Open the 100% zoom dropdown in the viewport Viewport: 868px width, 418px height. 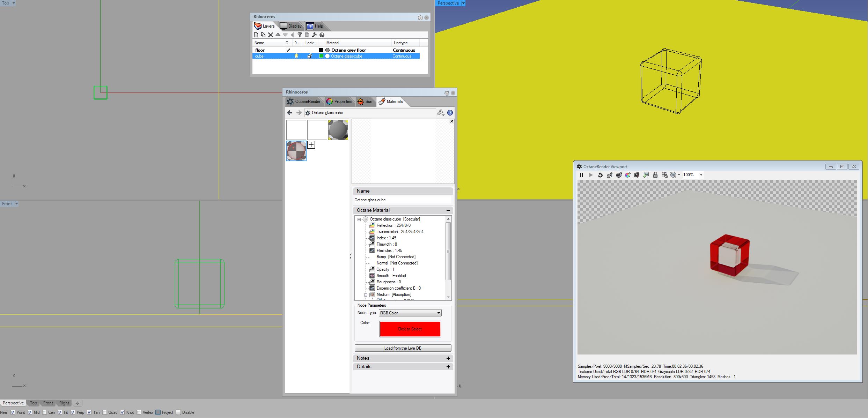701,175
